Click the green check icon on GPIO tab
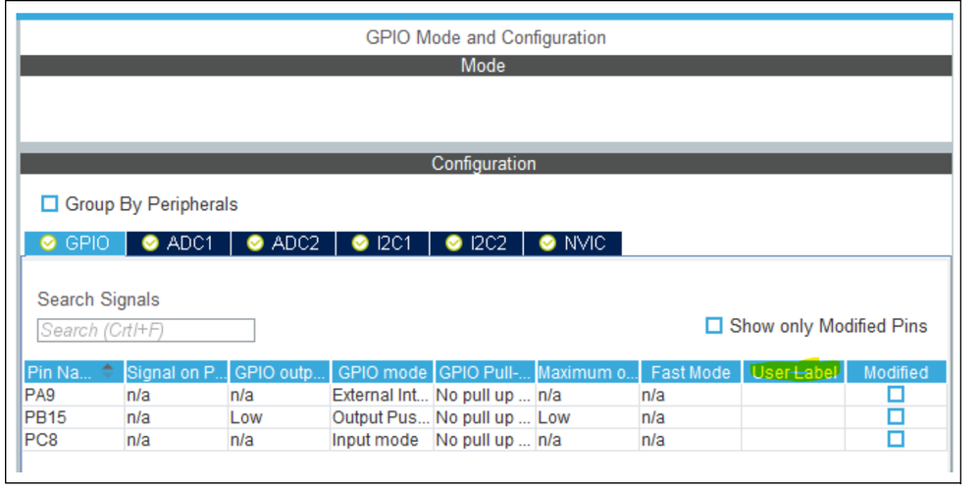The width and height of the screenshot is (980, 488). pos(46,244)
